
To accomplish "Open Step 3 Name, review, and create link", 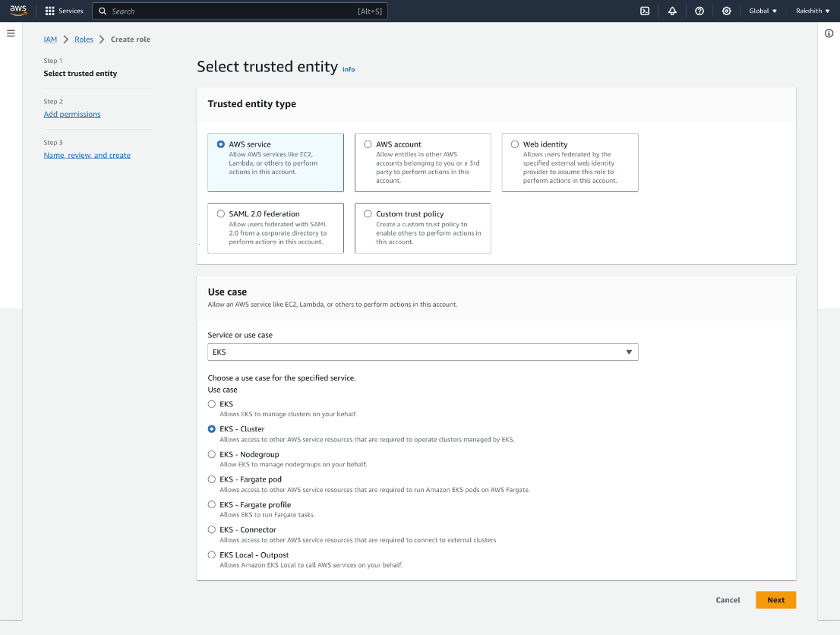I will [87, 156].
